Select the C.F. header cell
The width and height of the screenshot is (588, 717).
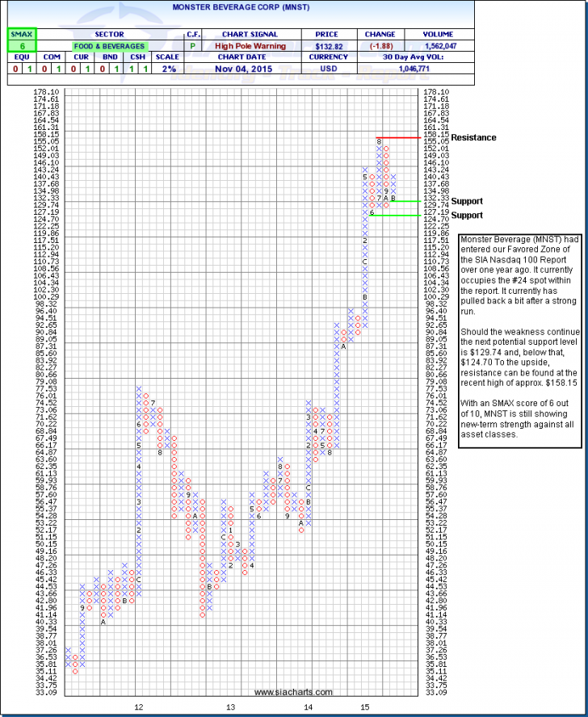coord(191,34)
